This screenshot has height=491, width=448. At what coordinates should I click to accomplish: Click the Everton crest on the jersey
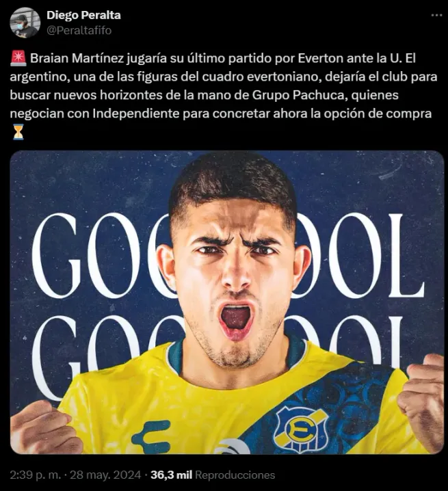301,429
